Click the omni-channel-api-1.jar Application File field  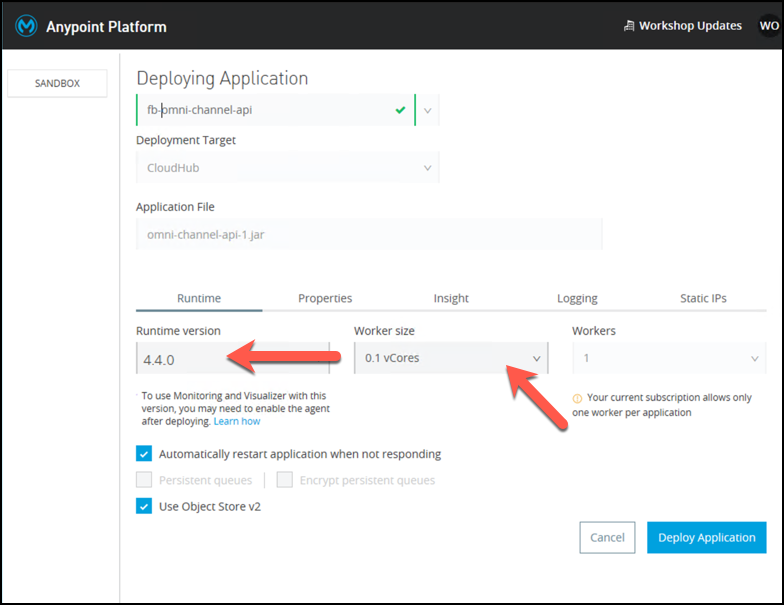coord(369,234)
